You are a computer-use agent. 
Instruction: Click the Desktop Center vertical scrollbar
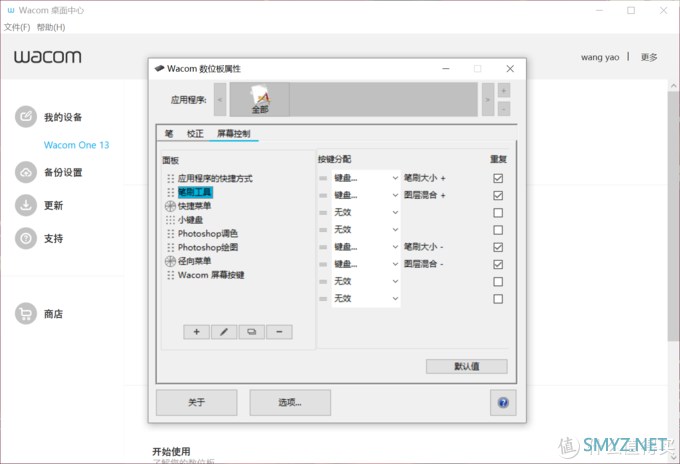click(673, 217)
